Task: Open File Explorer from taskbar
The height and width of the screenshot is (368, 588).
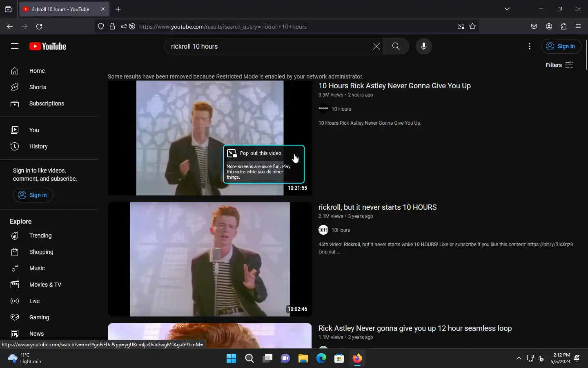Action: (303, 359)
